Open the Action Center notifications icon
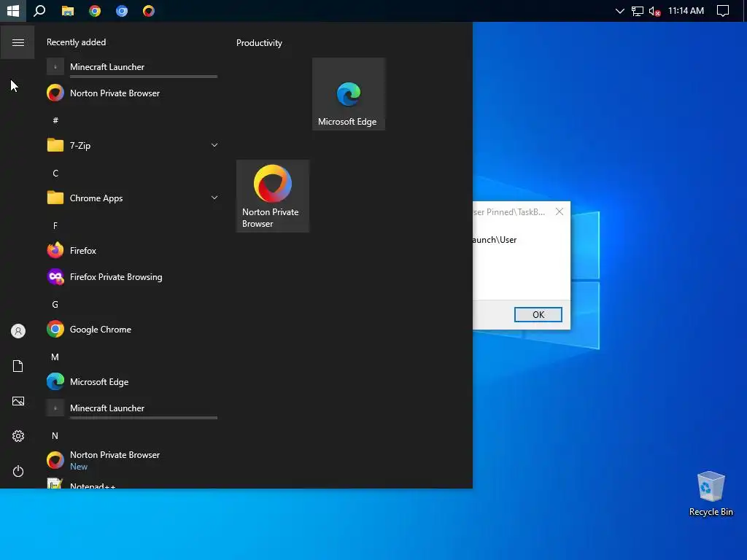This screenshot has width=747, height=560. pos(723,10)
